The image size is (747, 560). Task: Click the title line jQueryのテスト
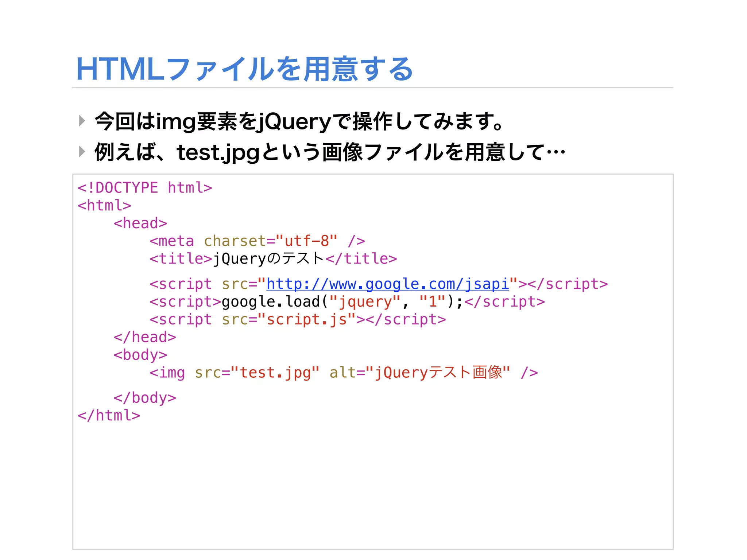click(273, 259)
